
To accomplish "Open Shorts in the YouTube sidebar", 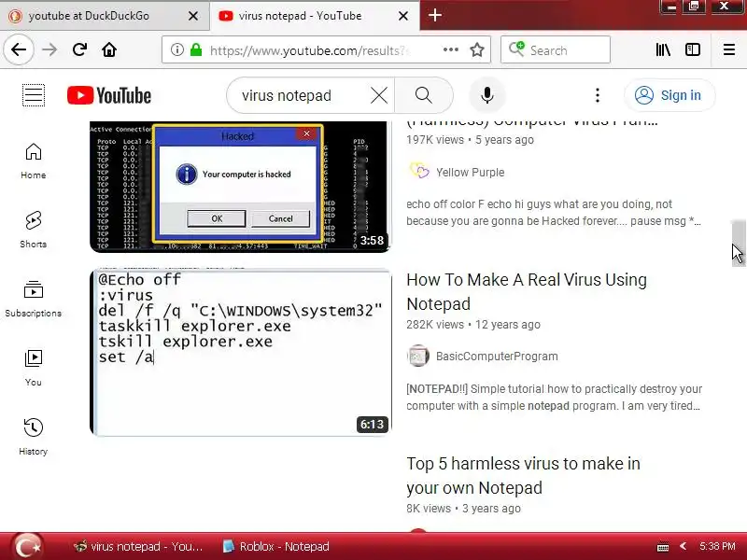I will (x=34, y=230).
